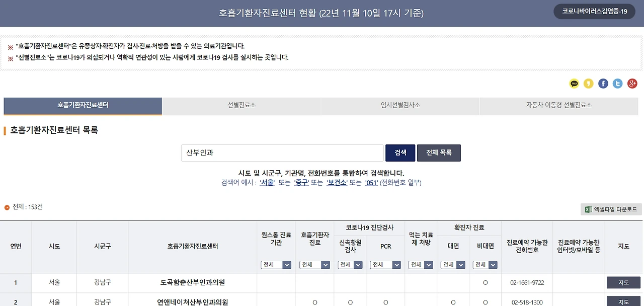Open the 원스톱 진료기관 filter dropdown
This screenshot has height=306, width=644.
pos(276,264)
